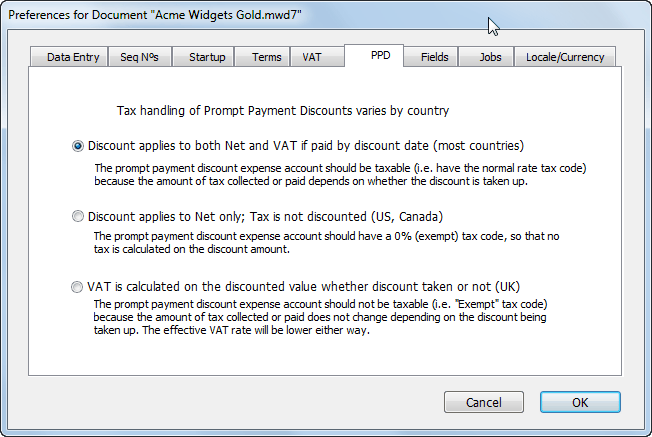The image size is (652, 437).
Task: Confirm preferences with the OK button
Action: 580,402
